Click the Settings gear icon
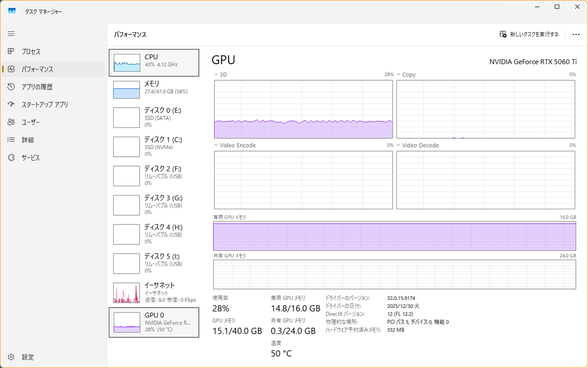 [11, 357]
